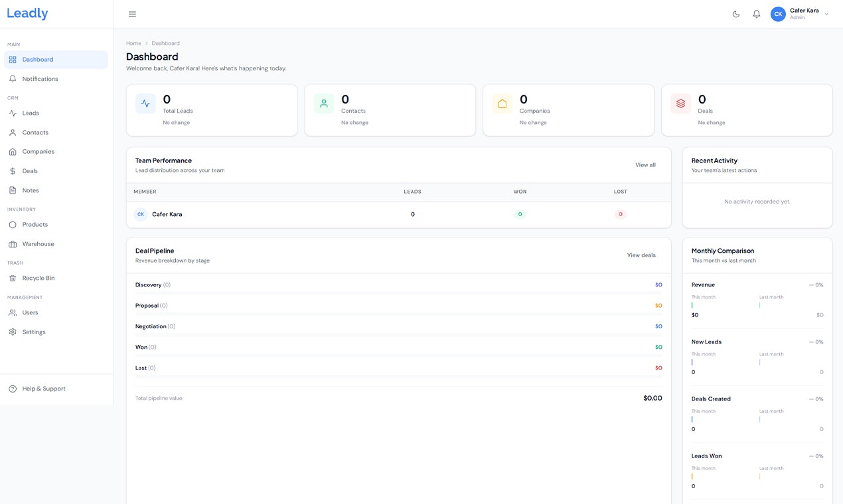Image resolution: width=843 pixels, height=504 pixels.
Task: Click the Revenue comparison heading
Action: [703, 285]
